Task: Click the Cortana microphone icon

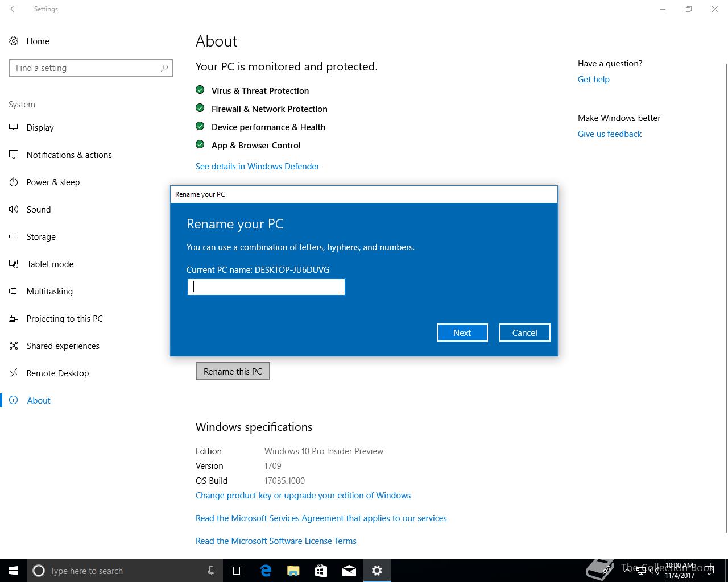Action: (x=211, y=571)
